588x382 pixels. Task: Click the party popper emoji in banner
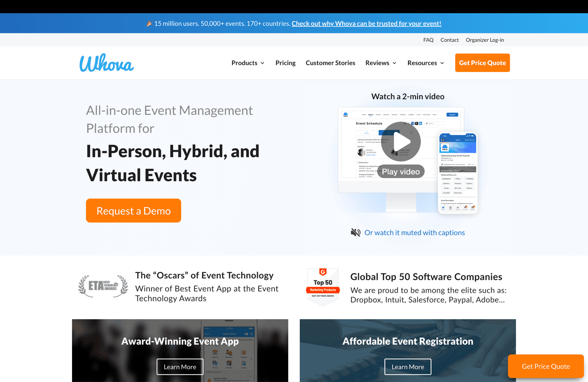click(150, 24)
